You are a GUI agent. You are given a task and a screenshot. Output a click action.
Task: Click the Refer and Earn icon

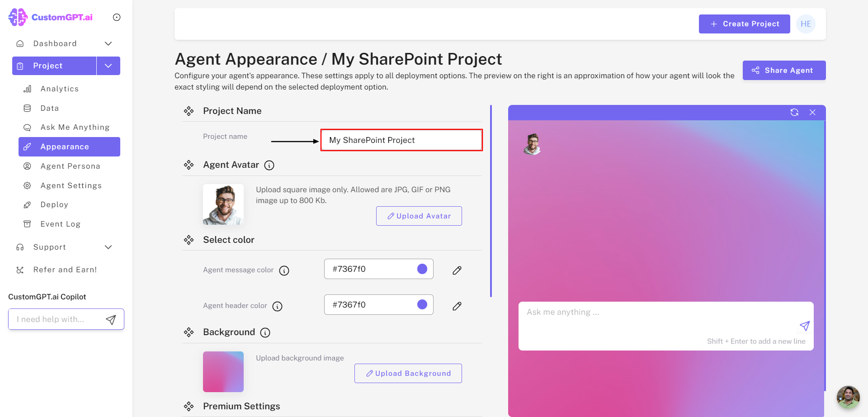20,270
